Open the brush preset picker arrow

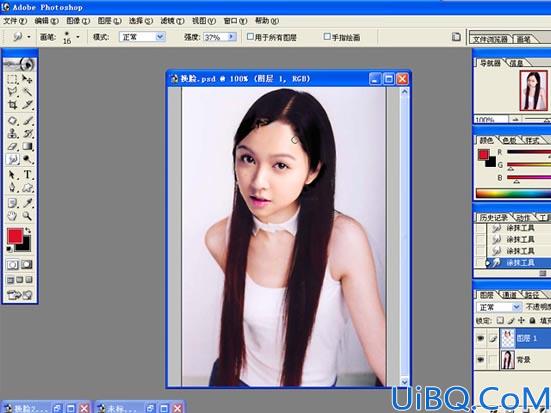(x=78, y=37)
